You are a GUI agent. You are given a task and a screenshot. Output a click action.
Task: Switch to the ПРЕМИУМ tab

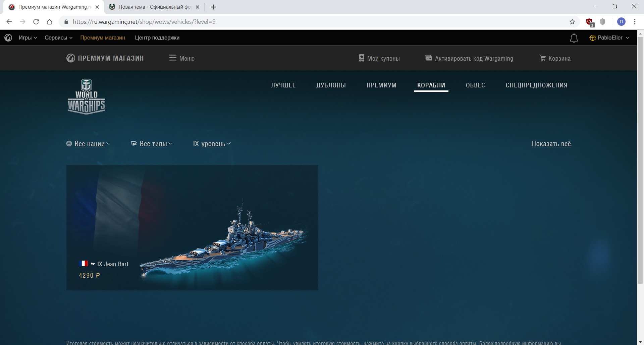pyautogui.click(x=381, y=85)
